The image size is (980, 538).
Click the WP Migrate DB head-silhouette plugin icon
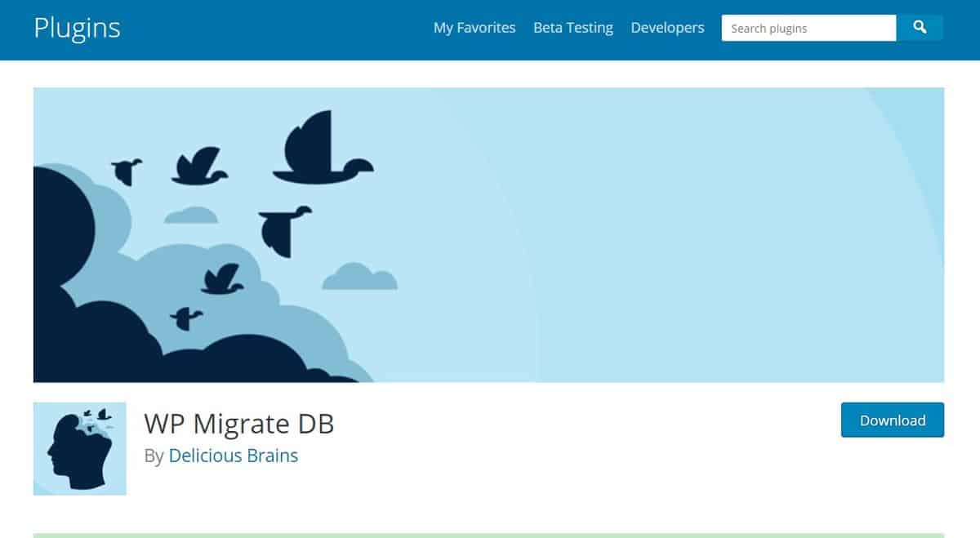[79, 448]
